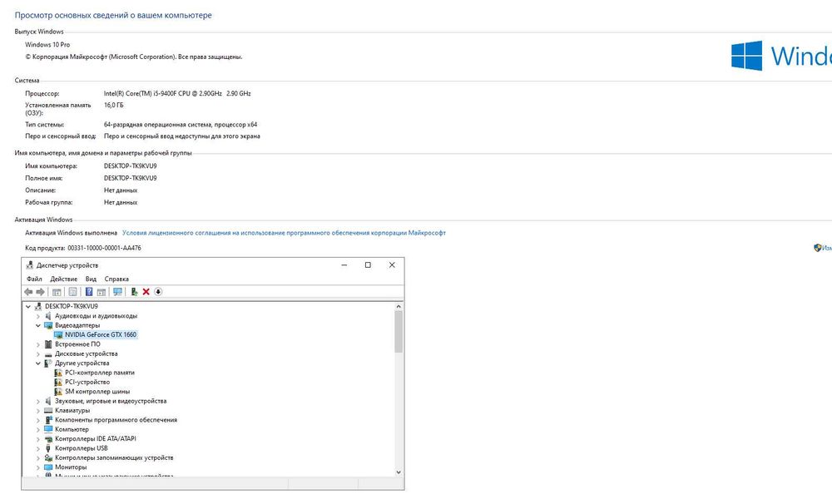Click the Другие устройства unknown device icon
Image resolution: width=832 pixels, height=504 pixels.
coord(48,363)
